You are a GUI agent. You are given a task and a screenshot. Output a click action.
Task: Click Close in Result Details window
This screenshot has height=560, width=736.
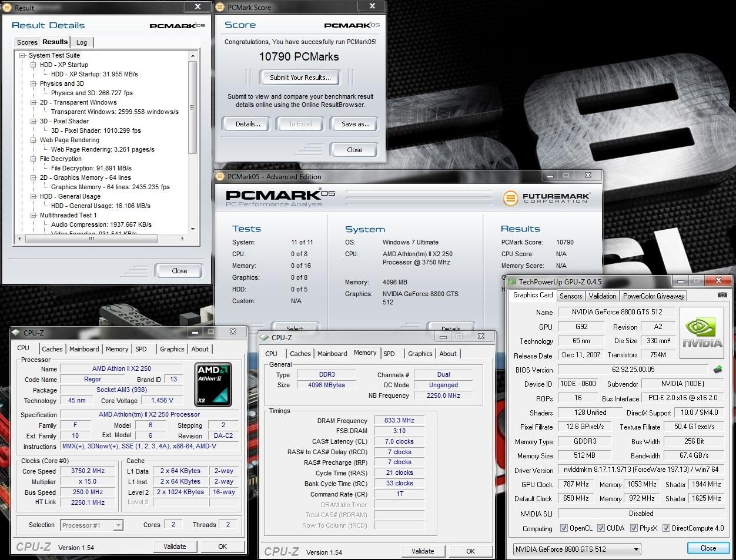pos(179,271)
